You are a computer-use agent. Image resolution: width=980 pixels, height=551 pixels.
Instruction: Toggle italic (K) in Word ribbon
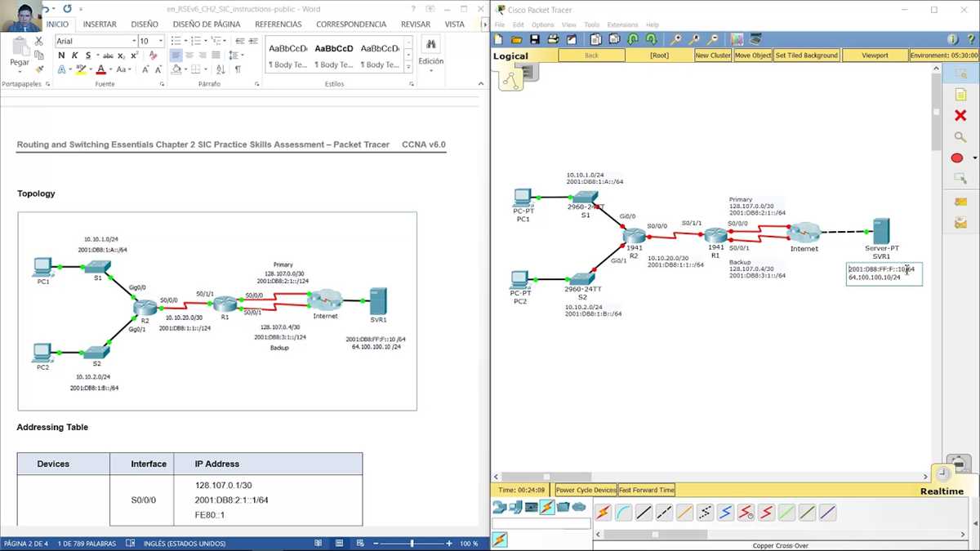point(76,56)
